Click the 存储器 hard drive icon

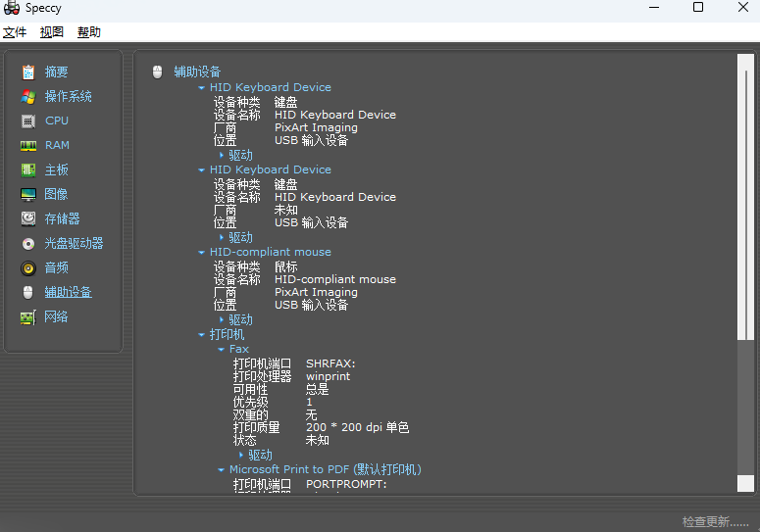(x=28, y=218)
